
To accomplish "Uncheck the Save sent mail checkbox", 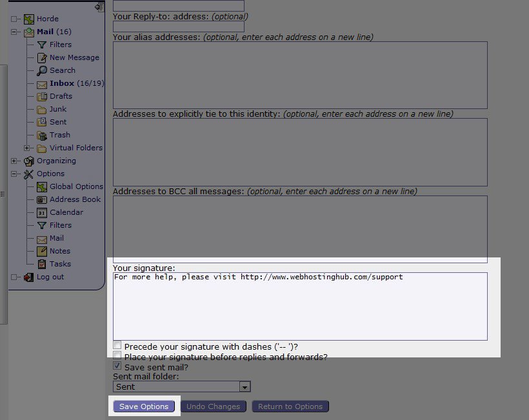I will pos(117,366).
